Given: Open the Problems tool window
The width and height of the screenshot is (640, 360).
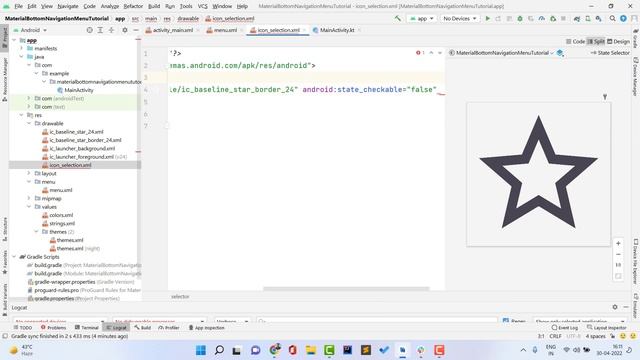Looking at the screenshot, I should point(53,327).
